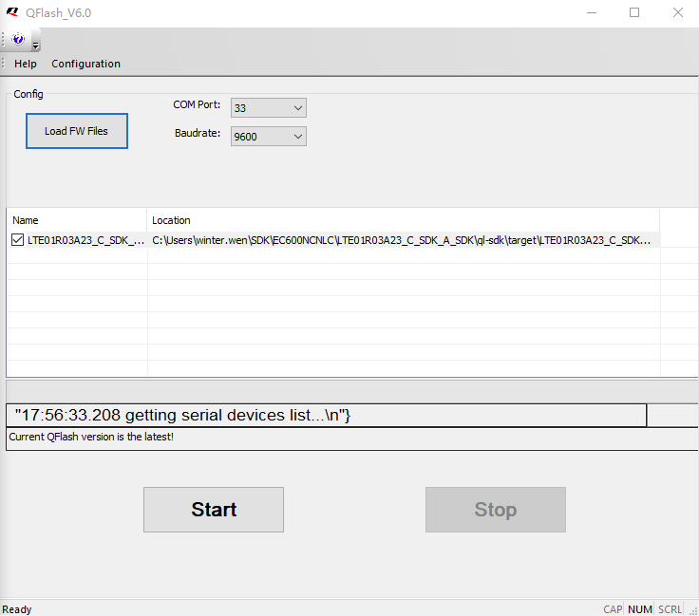This screenshot has height=616, width=699.
Task: Open the Configuration menu
Action: point(85,64)
